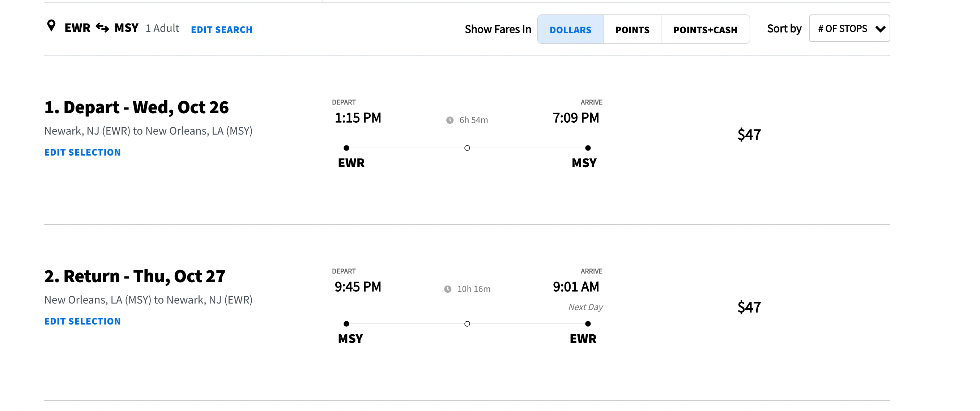Click the 1 Adult passenger text
The image size is (980, 411).
point(162,28)
